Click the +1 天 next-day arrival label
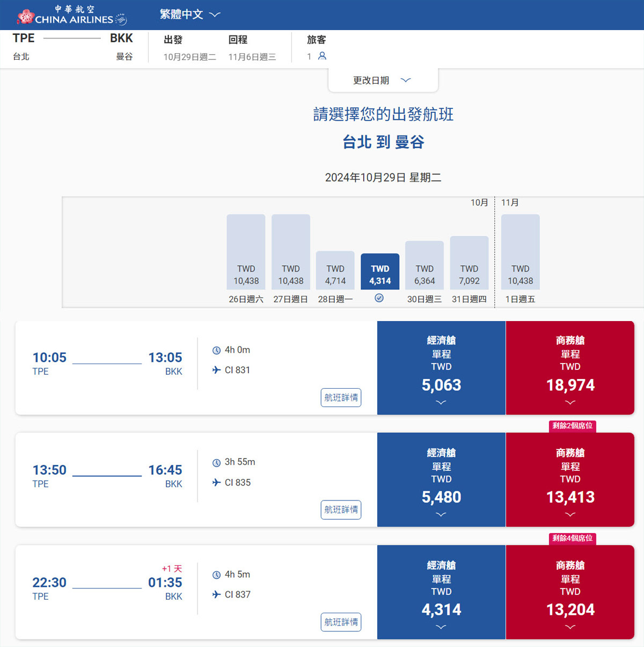644x647 pixels. 172,569
